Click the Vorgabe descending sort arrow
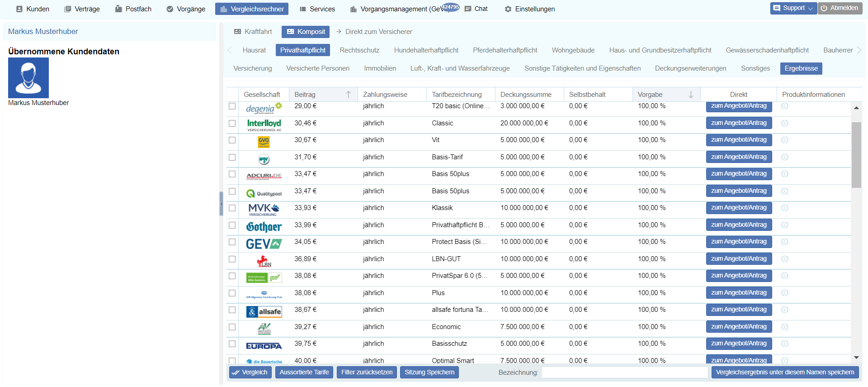The height and width of the screenshot is (387, 868). pyautogui.click(x=691, y=95)
